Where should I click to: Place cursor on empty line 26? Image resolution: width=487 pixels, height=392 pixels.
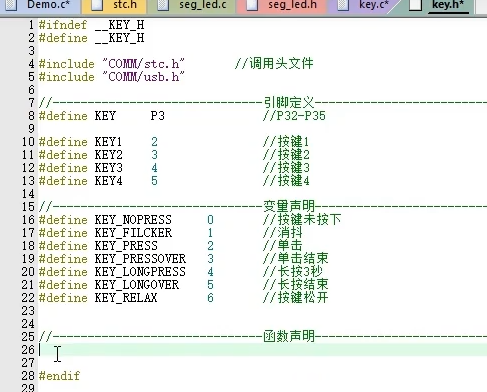tap(263, 350)
